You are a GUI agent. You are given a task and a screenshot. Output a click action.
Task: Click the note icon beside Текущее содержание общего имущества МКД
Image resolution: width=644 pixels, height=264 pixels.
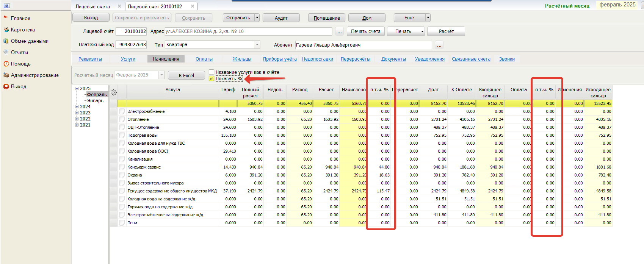[x=122, y=191]
